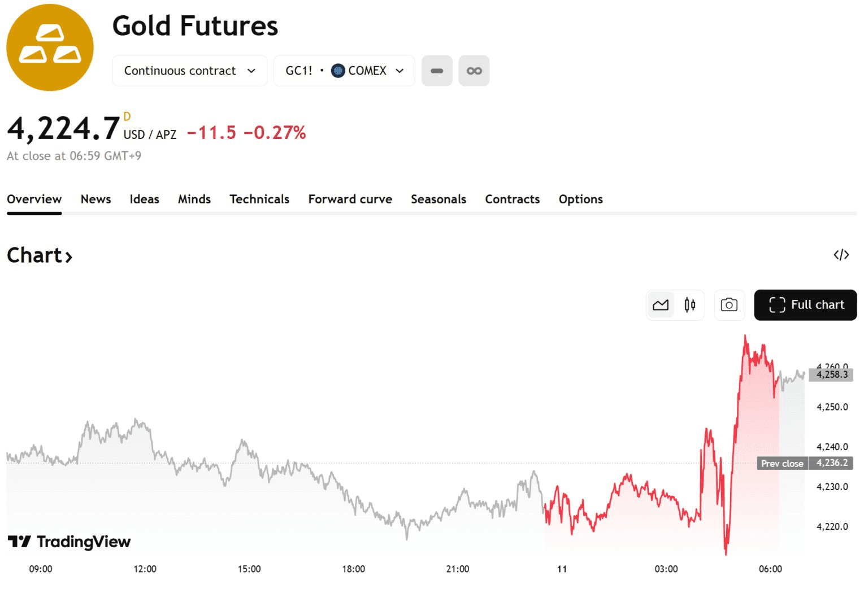Screen dimensions: 868x589
Task: Switch to candlestick chart style icon
Action: tap(690, 305)
